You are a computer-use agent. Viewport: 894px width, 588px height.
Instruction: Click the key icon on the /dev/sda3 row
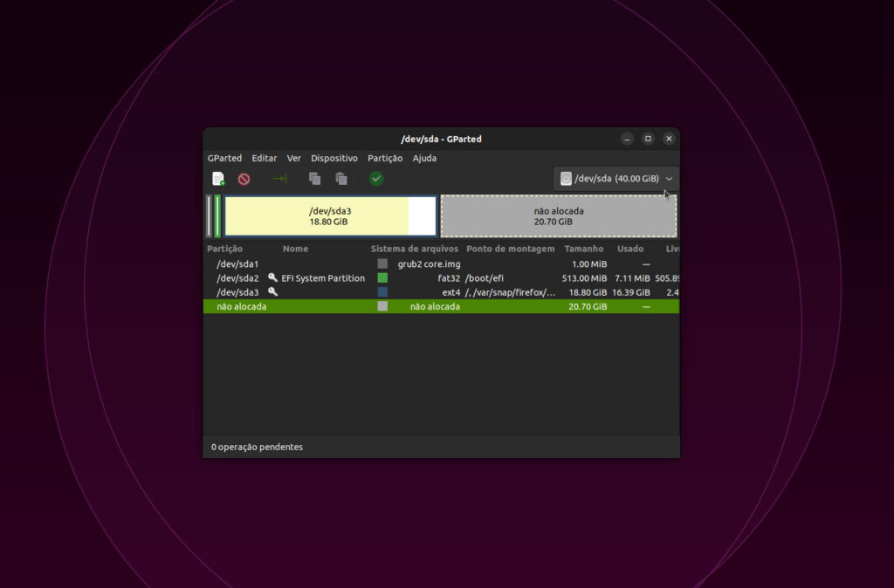[272, 291]
